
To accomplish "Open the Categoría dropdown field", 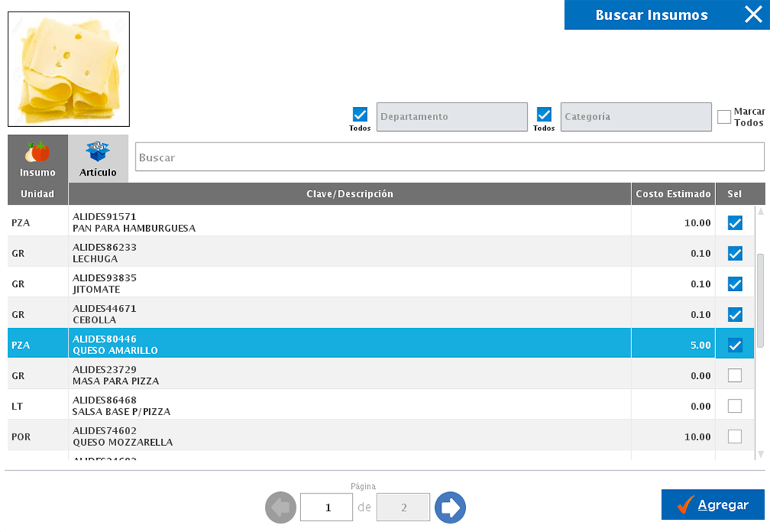I will (x=636, y=117).
